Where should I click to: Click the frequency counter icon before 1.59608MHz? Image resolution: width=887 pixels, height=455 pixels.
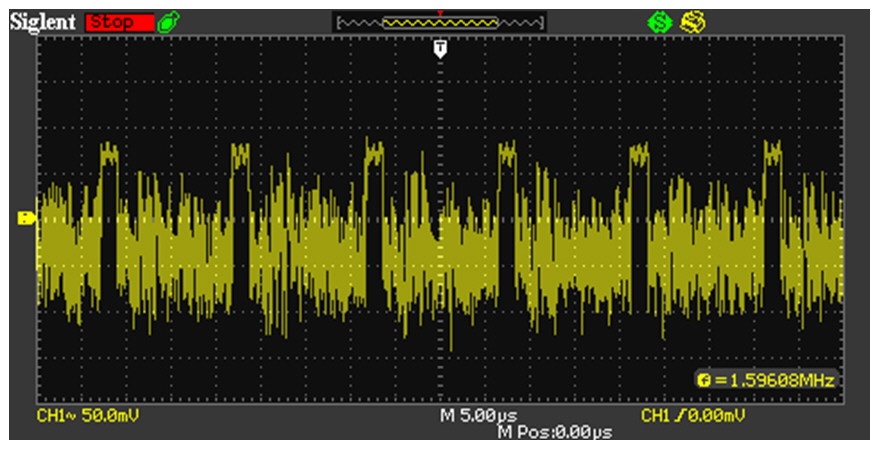(704, 380)
